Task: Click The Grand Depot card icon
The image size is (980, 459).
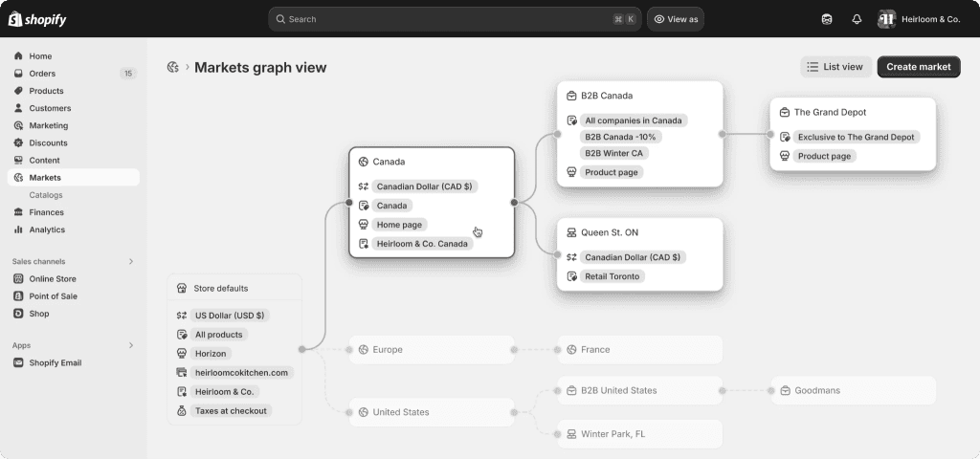Action: coord(785,113)
